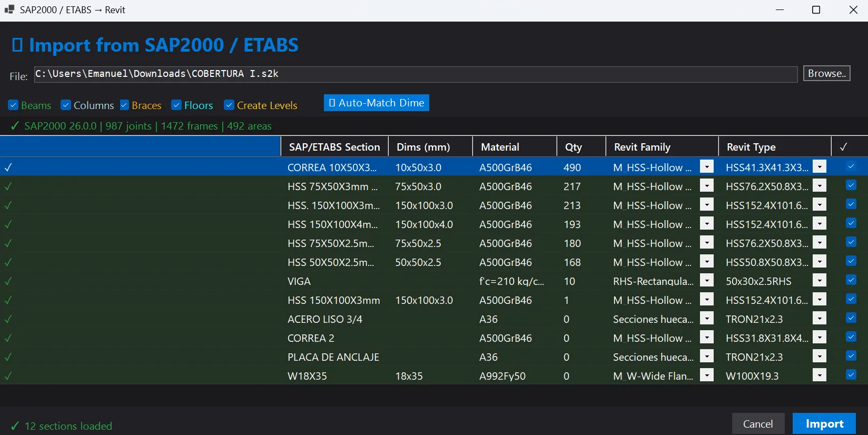
Task: Click the Auto-Match Dime button
Action: pos(377,103)
